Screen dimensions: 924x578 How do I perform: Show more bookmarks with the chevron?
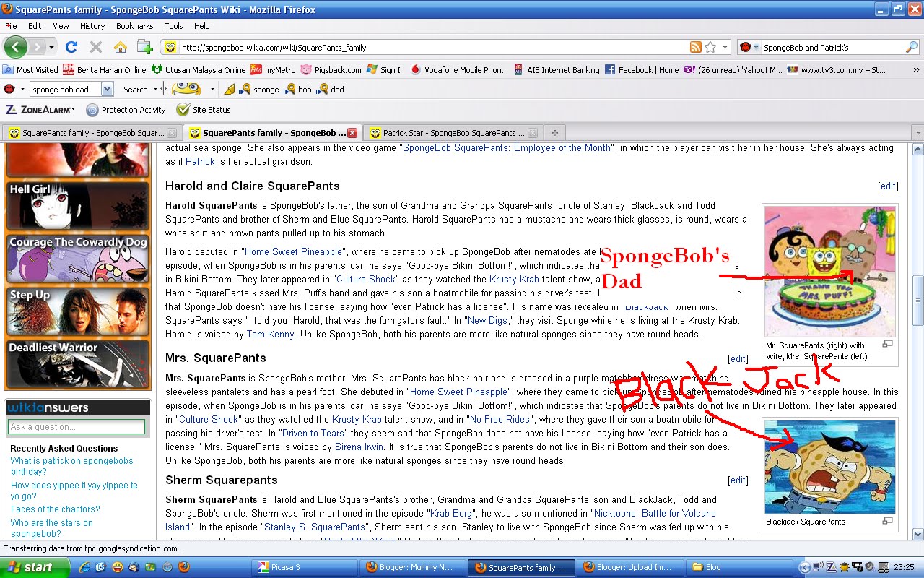(x=916, y=70)
